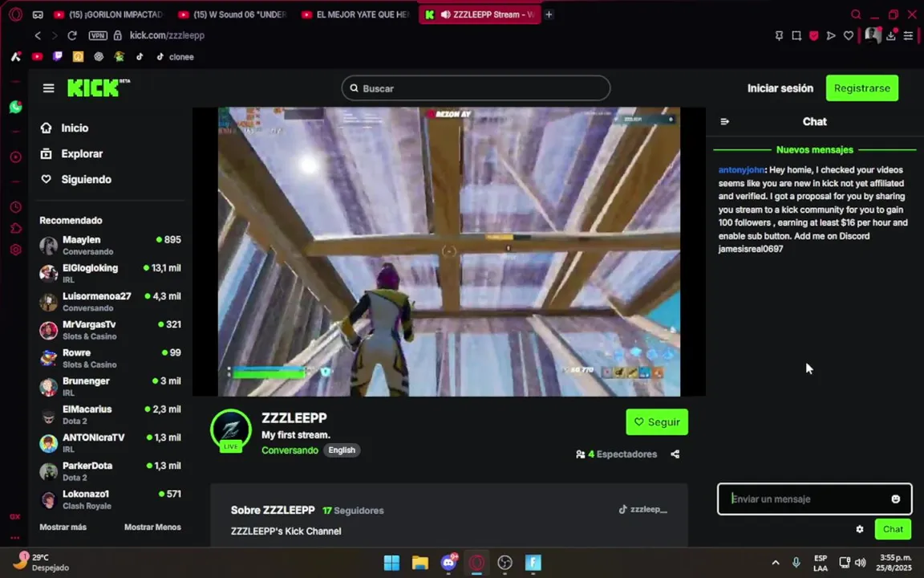This screenshot has height=578, width=924.
Task: Open Easy Setup sliders icon
Action: click(908, 35)
